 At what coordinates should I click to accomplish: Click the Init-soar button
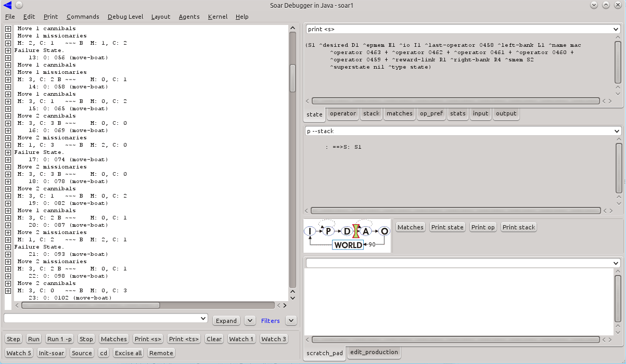(51, 353)
